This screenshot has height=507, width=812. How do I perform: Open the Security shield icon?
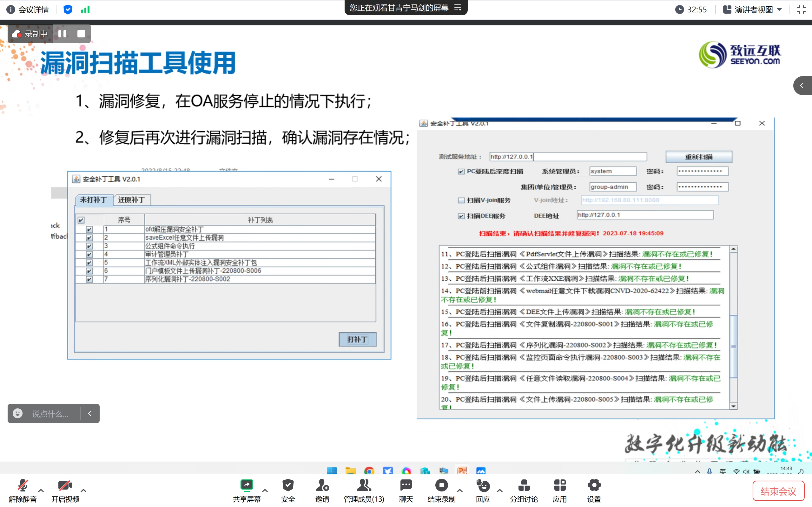tap(288, 485)
